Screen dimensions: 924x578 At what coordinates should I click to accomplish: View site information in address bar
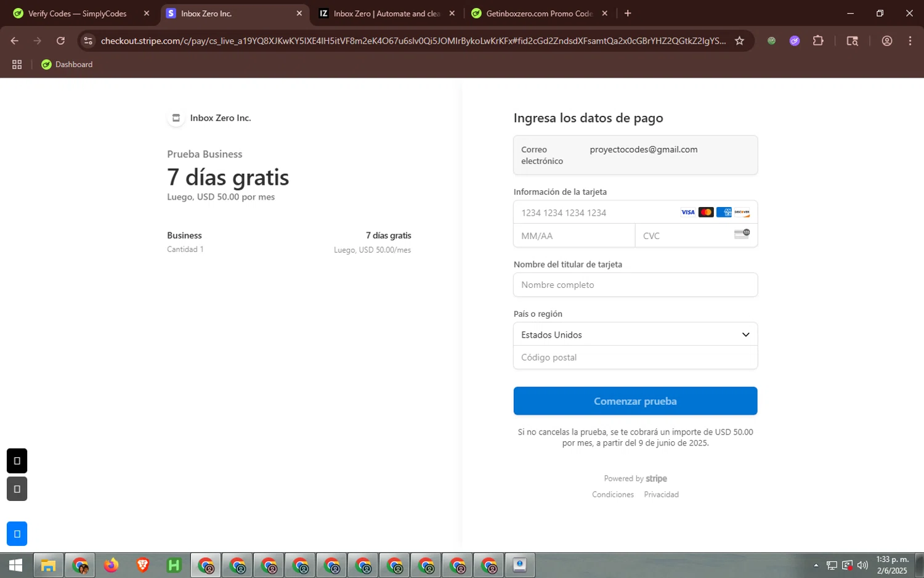[x=88, y=41]
